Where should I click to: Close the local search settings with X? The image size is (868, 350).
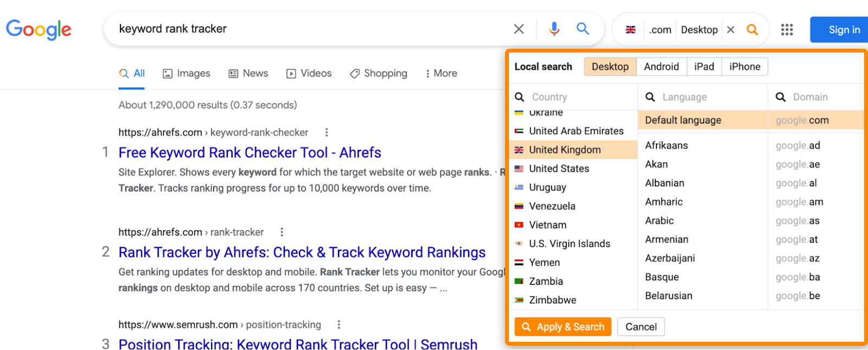tap(731, 30)
